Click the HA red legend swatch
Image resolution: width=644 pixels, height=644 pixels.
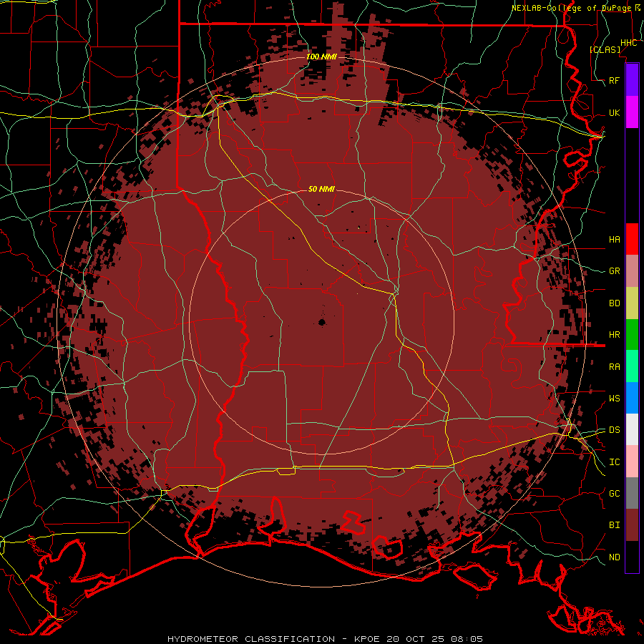coord(632,239)
